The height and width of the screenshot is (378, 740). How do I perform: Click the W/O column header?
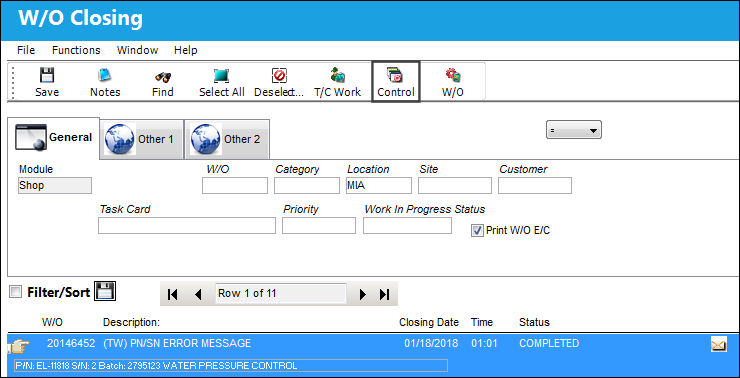(52, 322)
